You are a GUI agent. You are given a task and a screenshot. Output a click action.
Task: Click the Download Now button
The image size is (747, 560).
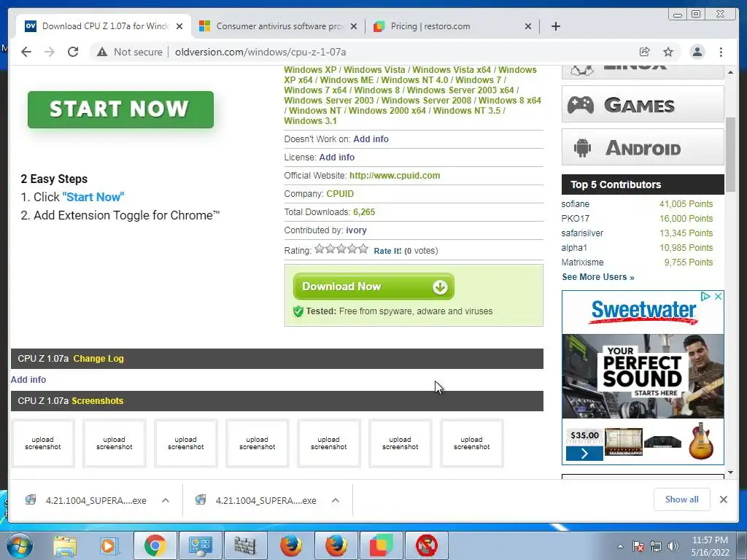373,287
